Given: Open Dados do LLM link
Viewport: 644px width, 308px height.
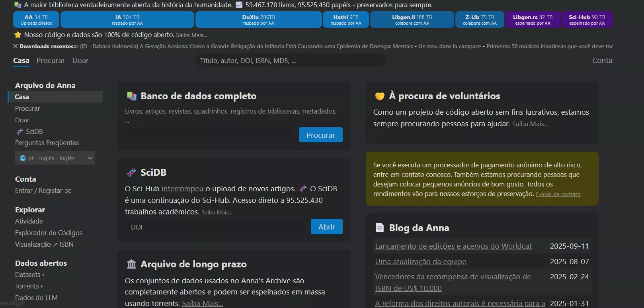Looking at the screenshot, I should [x=36, y=298].
